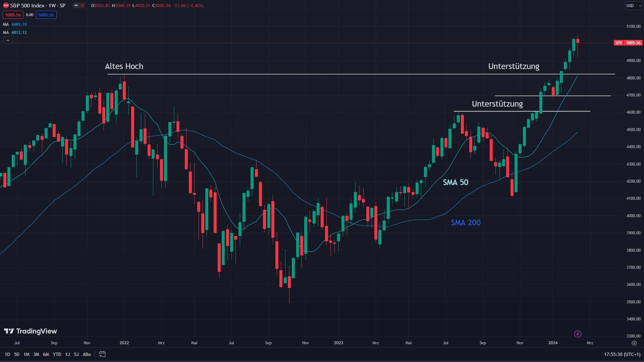This screenshot has height=362, width=644.
Task: Click the open value O5026.83 in header
Action: [x=101, y=6]
